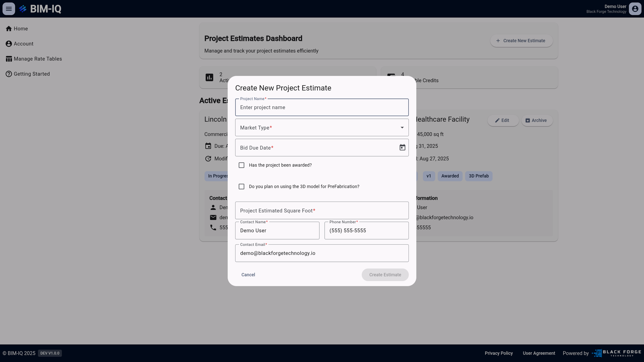Check "Has the project been awarded?"
This screenshot has width=644, height=362.
tap(241, 165)
